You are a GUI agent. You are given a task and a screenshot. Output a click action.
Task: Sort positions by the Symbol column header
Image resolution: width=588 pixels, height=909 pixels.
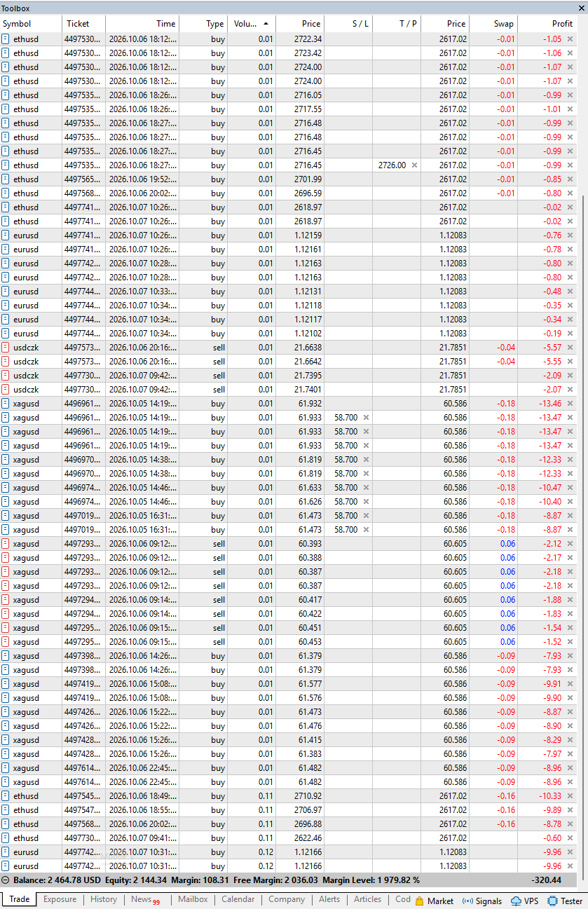click(x=31, y=24)
